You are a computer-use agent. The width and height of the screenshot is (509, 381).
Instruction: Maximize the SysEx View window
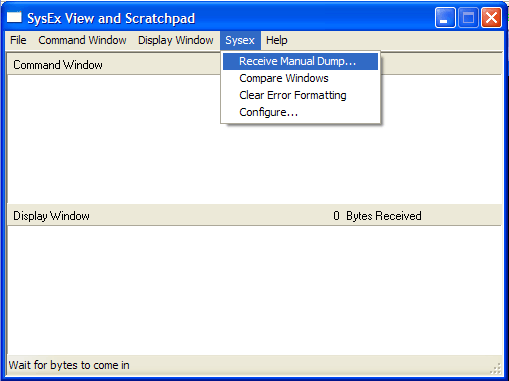[468, 18]
